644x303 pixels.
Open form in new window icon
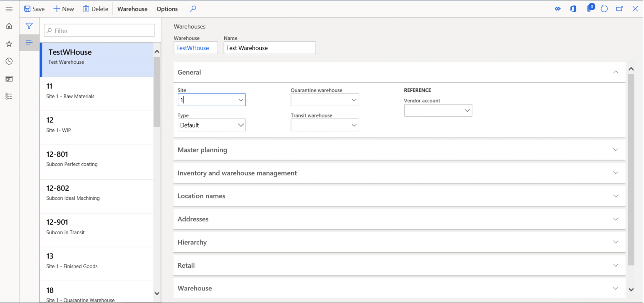click(619, 8)
